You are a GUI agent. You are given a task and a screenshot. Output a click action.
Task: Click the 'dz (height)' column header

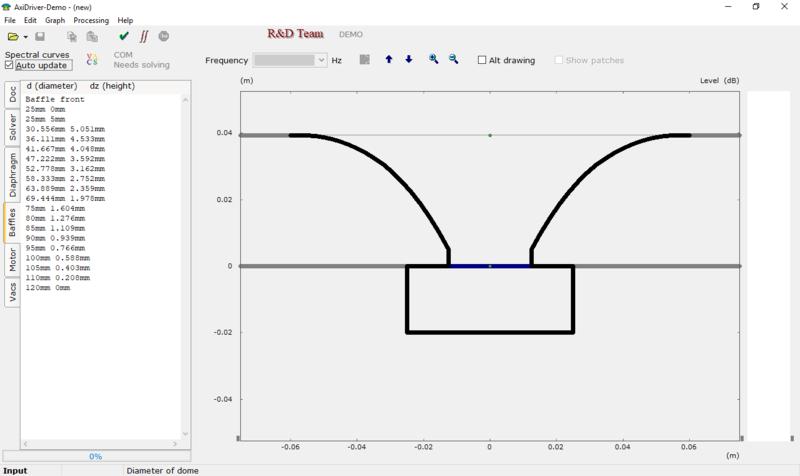112,86
